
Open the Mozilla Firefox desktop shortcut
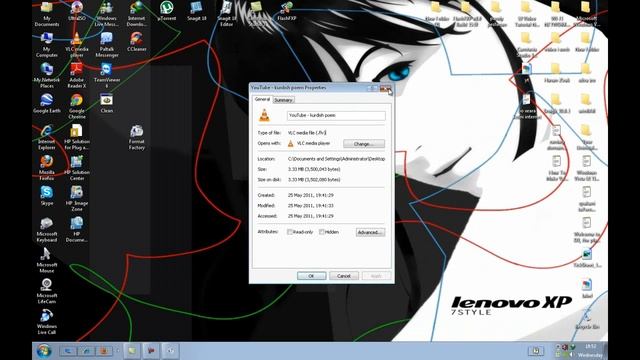[47, 168]
